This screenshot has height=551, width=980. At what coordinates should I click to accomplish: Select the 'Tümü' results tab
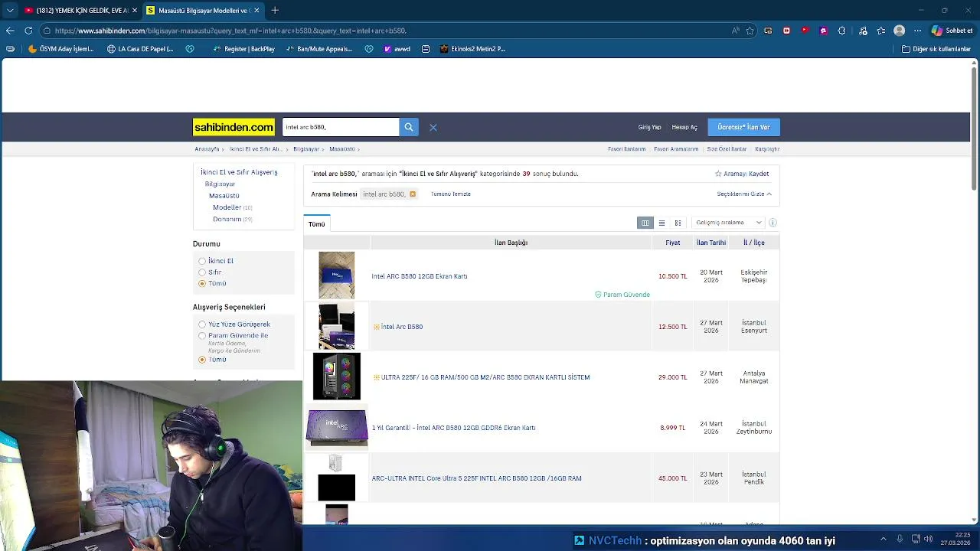[317, 224]
